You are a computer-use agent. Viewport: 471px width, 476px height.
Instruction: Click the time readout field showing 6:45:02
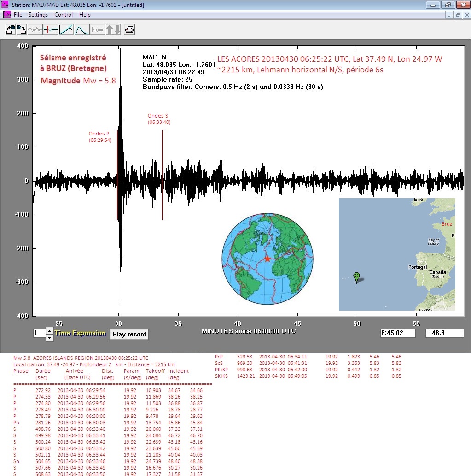click(x=398, y=333)
